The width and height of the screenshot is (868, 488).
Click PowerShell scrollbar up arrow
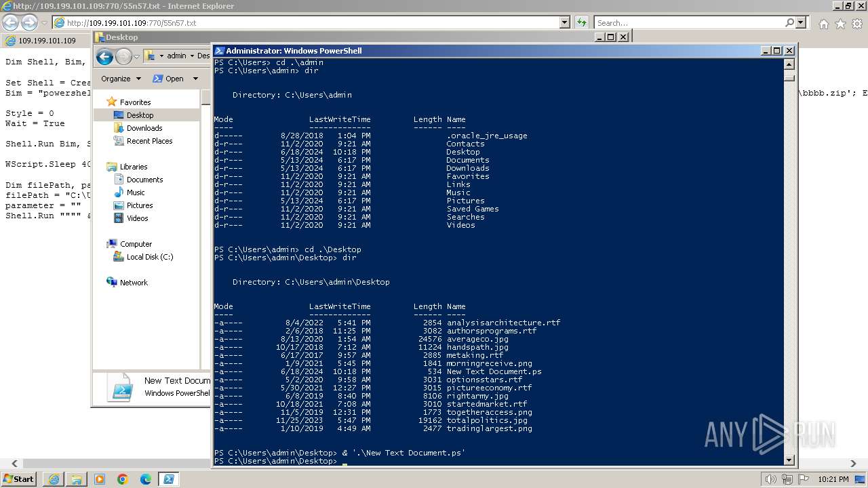(x=789, y=64)
